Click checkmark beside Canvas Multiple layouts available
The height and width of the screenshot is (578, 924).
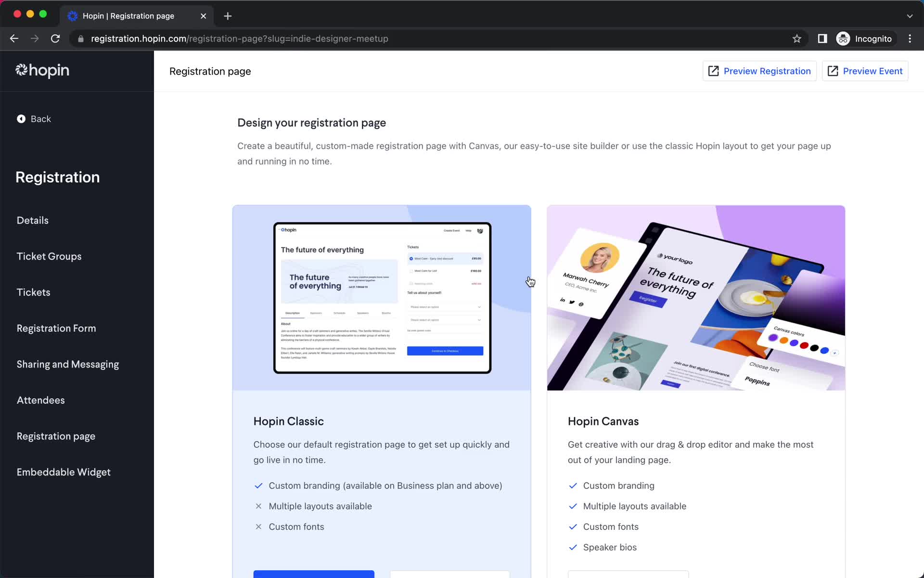point(573,506)
